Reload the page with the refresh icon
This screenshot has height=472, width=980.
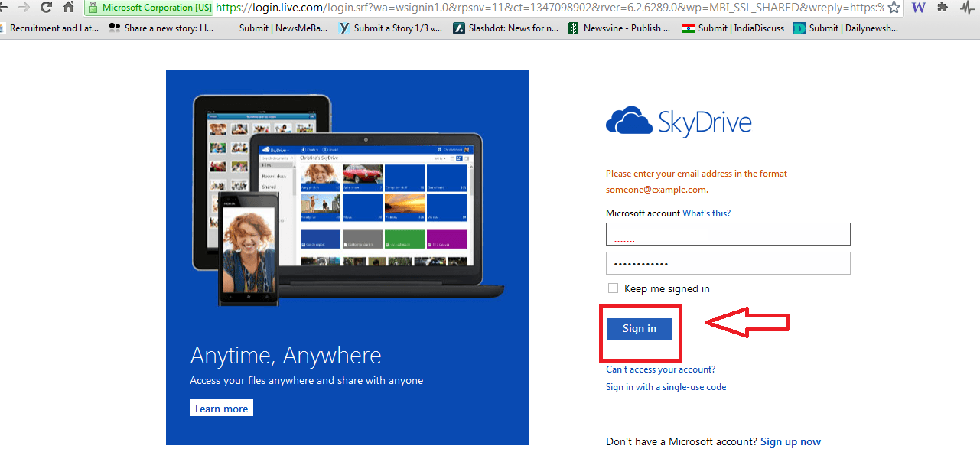pos(46,8)
